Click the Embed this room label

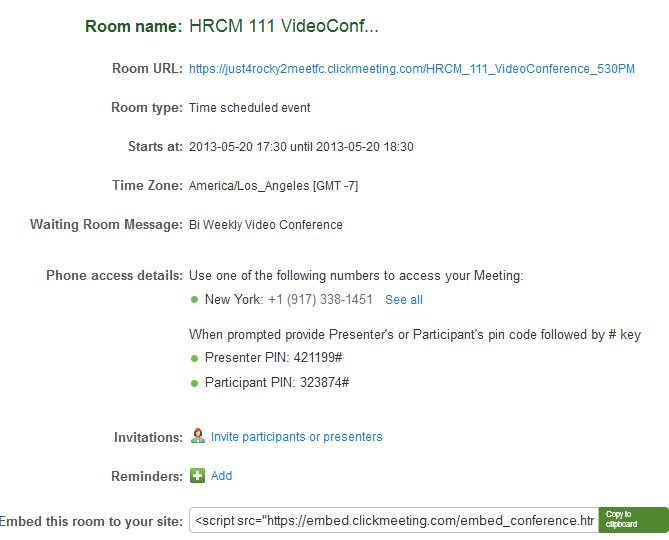91,522
